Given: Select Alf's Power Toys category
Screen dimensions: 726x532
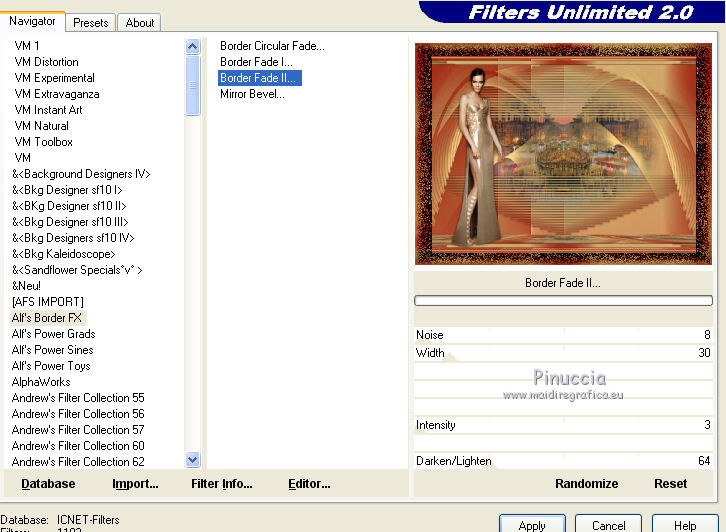Looking at the screenshot, I should point(51,366).
